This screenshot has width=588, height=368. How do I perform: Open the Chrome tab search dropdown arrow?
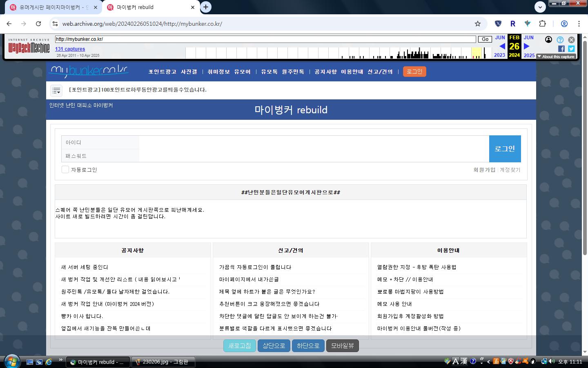pyautogui.click(x=540, y=7)
